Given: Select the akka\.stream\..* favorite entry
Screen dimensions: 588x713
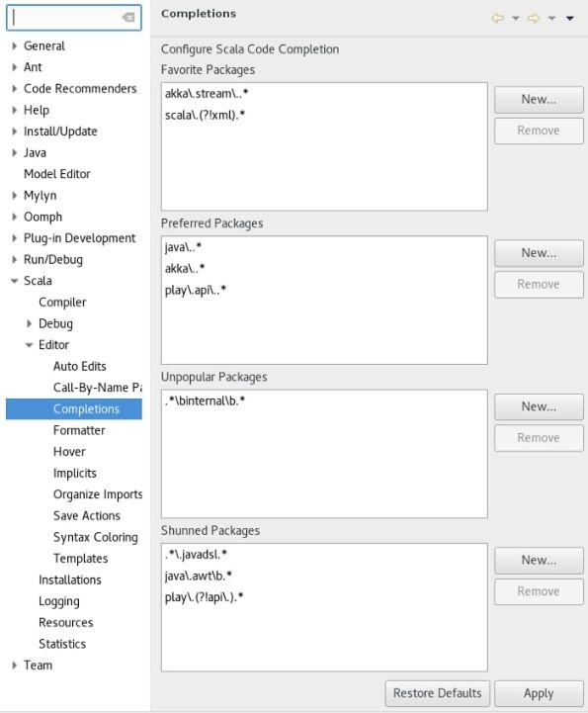Looking at the screenshot, I should 207,94.
